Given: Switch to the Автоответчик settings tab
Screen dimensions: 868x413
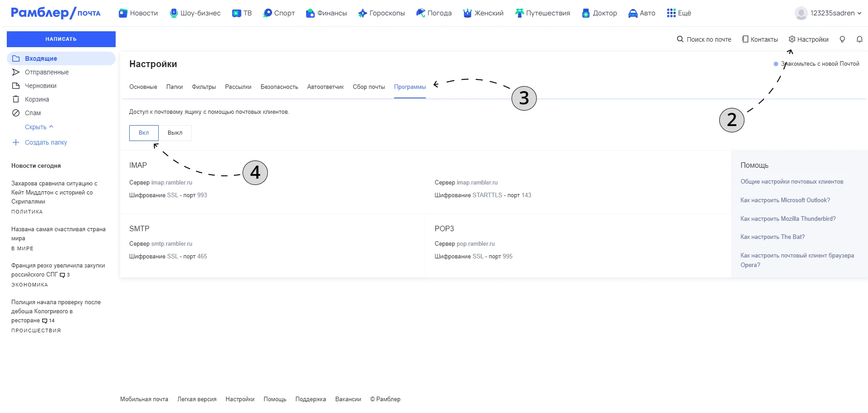Looking at the screenshot, I should [326, 87].
